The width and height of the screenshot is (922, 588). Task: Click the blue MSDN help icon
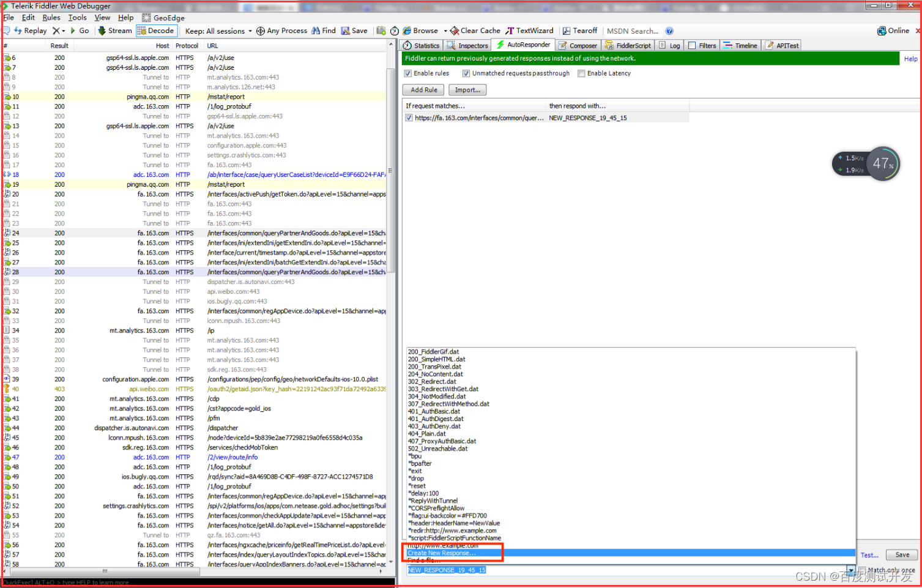tap(669, 31)
